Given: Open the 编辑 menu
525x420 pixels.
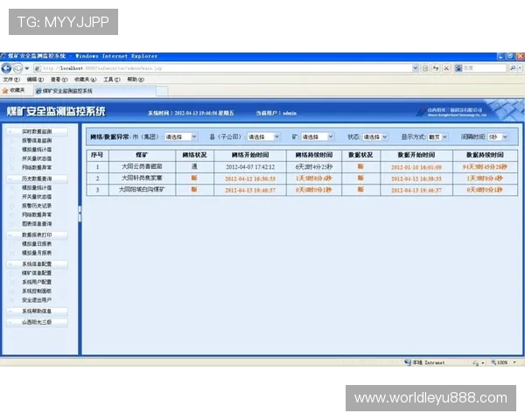Looking at the screenshot, I should click(x=35, y=80).
